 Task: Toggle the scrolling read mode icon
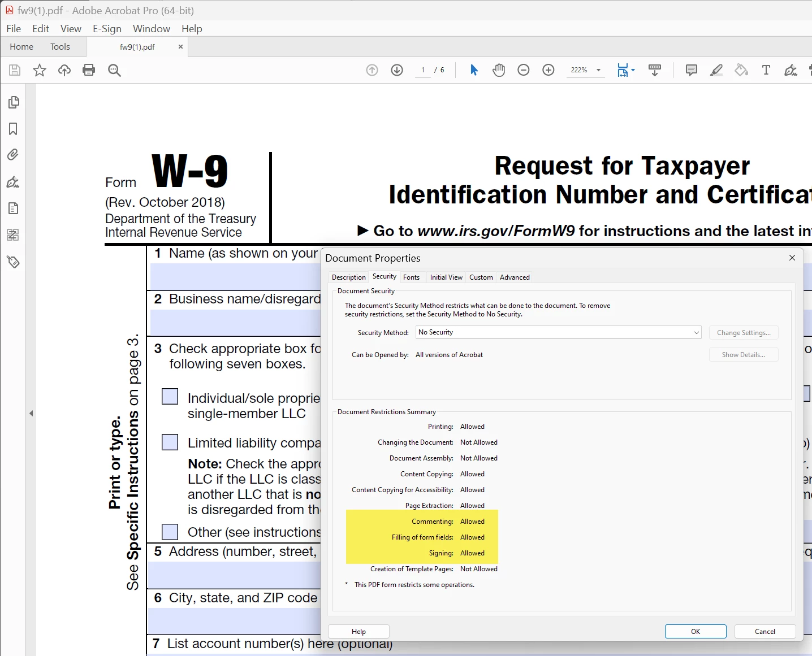[x=655, y=70]
